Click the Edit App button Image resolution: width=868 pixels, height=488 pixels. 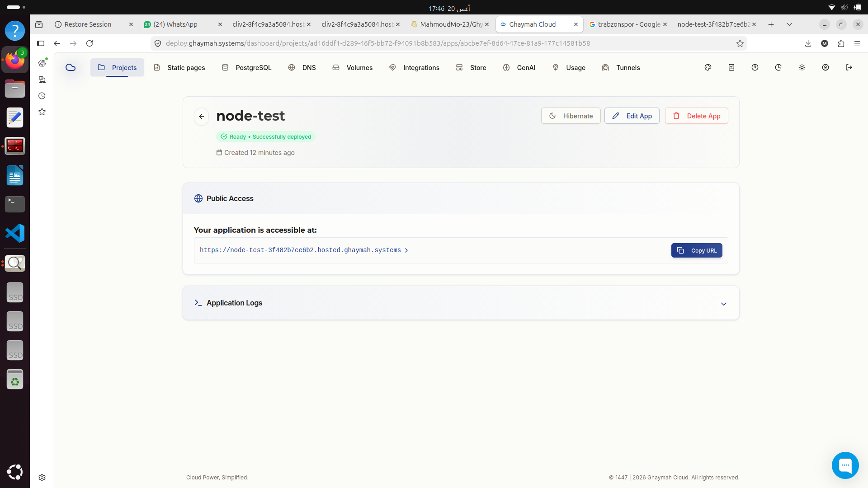coord(632,116)
